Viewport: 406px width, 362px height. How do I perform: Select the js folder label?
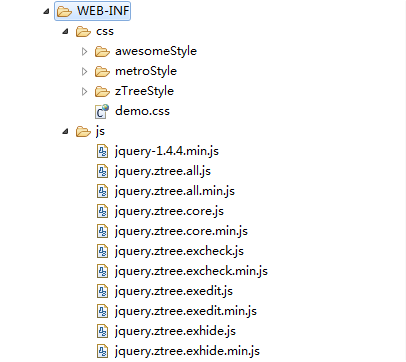point(100,131)
